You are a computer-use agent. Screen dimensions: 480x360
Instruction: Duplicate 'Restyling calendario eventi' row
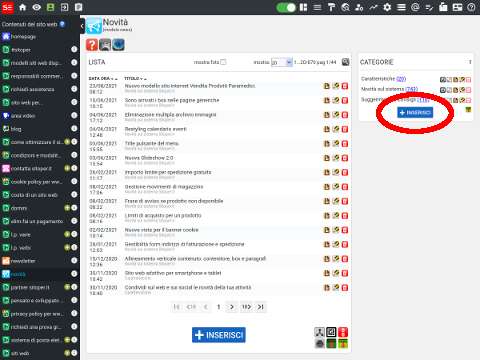[x=327, y=129]
